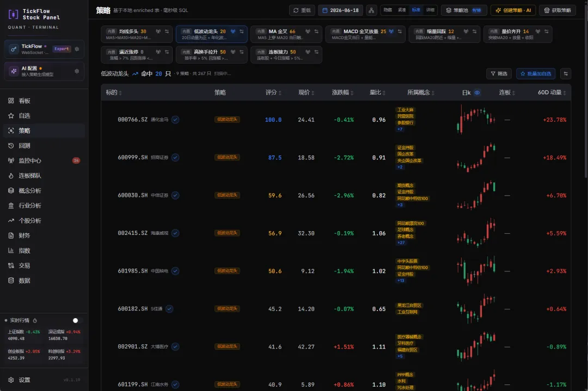Sort table by 现价 column
Image resolution: width=588 pixels, height=391 pixels.
306,92
